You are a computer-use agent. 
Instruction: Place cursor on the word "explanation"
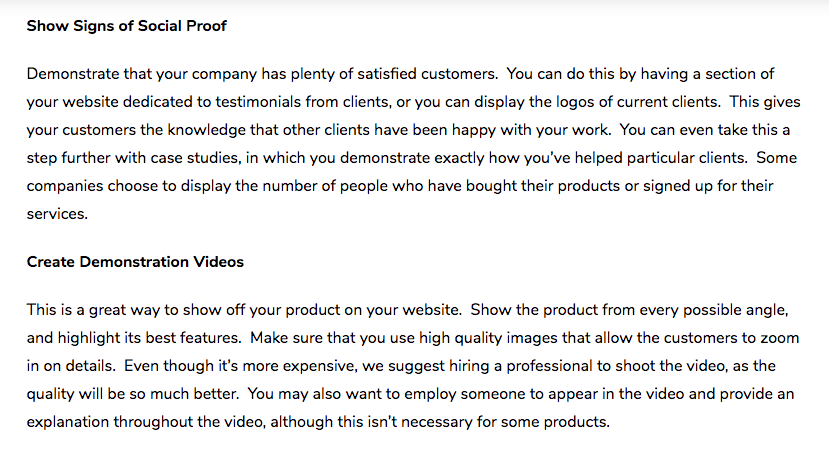pos(68,422)
